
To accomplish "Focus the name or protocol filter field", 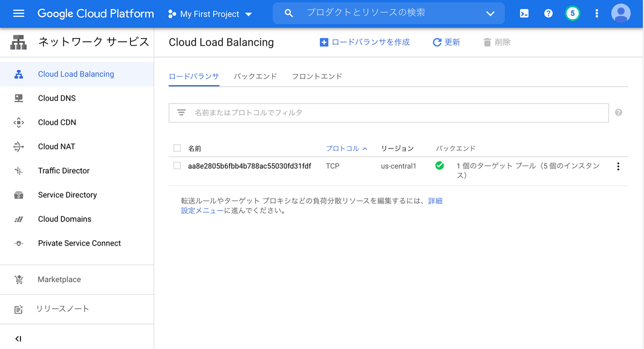I will [389, 113].
